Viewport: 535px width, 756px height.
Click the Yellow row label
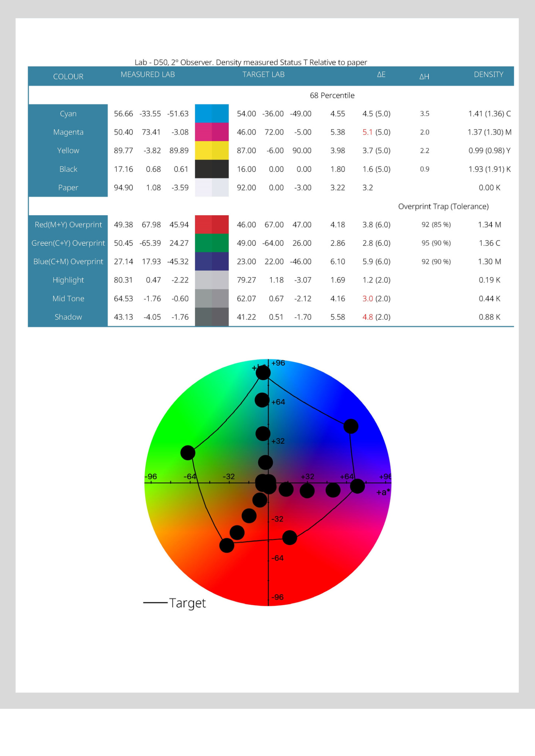click(68, 151)
